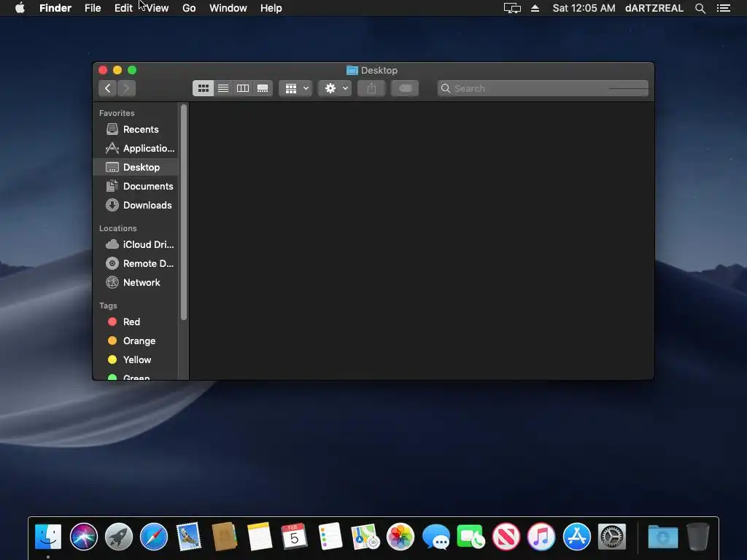747x560 pixels.
Task: Open Recents in the sidebar
Action: [135, 130]
